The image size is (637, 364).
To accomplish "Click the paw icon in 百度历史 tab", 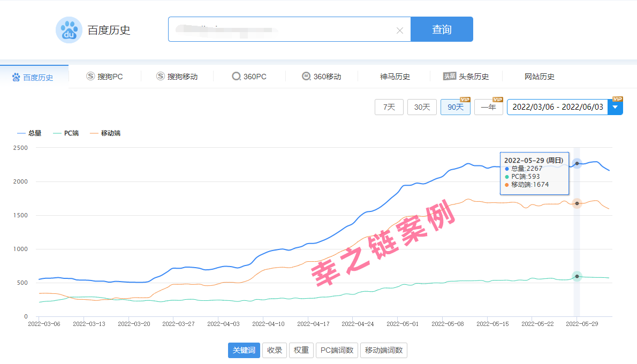I will click(x=16, y=77).
